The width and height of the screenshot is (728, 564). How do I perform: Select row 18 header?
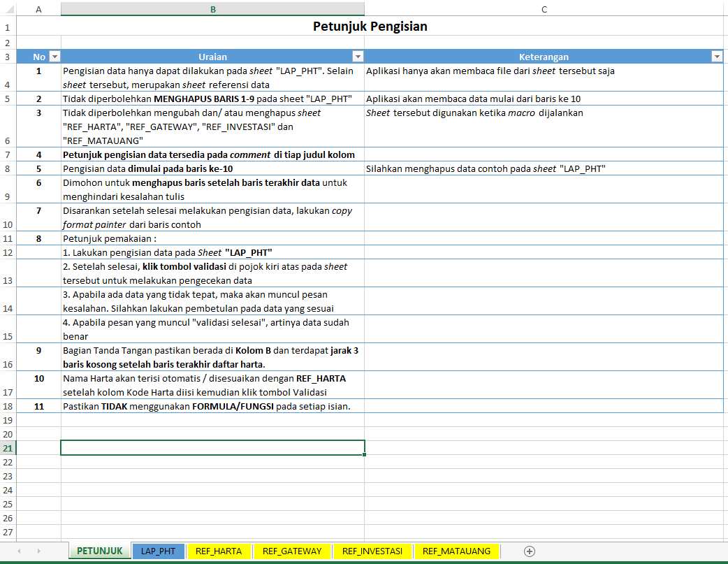tap(8, 406)
